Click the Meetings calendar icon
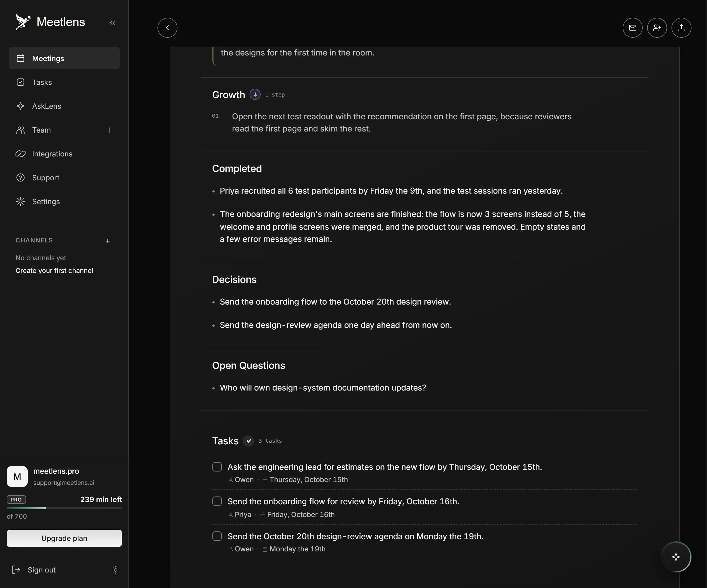Viewport: 707px width, 588px height. (x=21, y=58)
